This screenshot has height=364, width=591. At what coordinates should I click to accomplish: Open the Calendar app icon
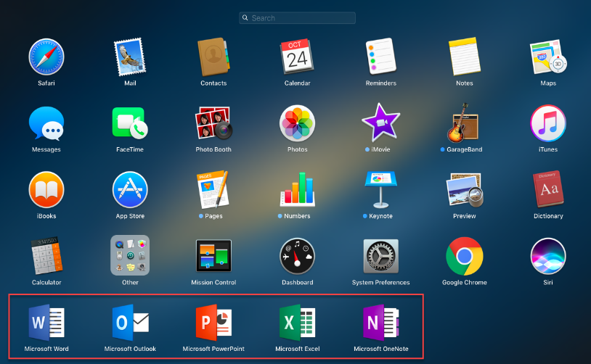coord(297,57)
